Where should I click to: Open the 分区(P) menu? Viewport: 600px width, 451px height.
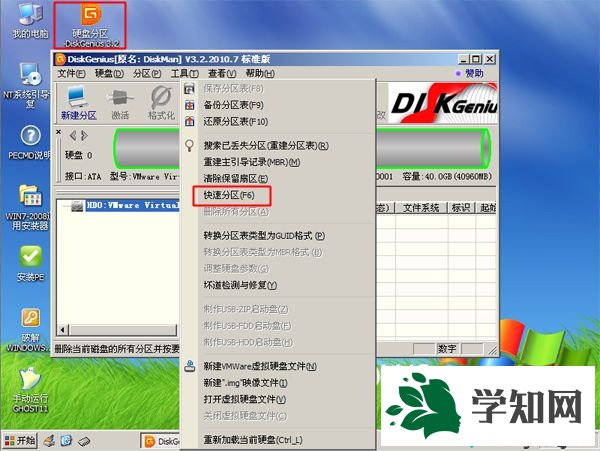147,73
